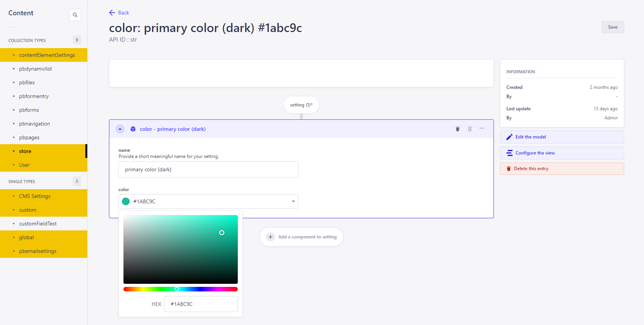Click the Configure the view layout icon
The width and height of the screenshot is (644, 325).
[509, 153]
